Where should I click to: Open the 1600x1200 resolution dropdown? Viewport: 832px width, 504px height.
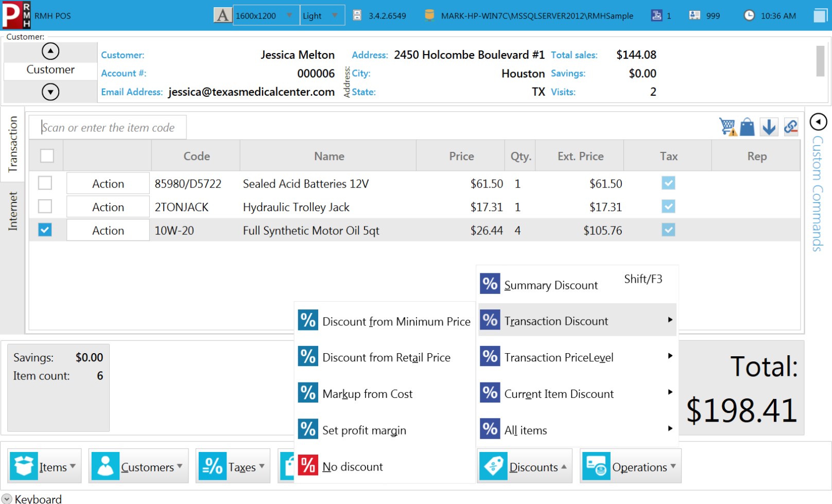click(266, 15)
